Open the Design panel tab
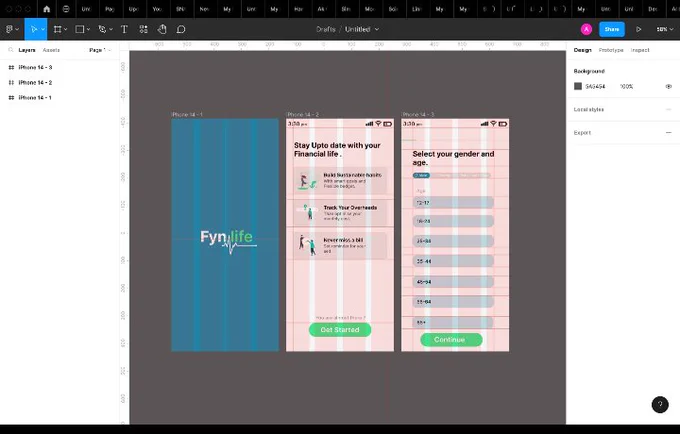The image size is (680, 434). click(x=582, y=50)
